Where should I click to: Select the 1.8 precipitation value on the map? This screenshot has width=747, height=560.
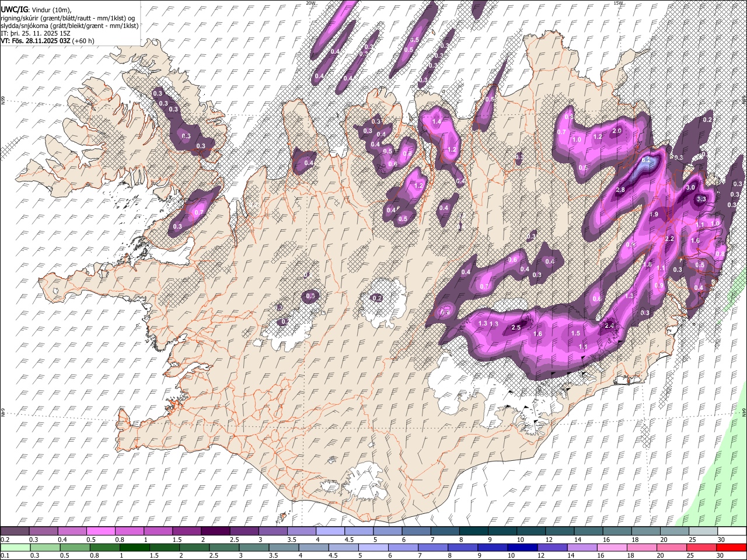click(x=647, y=264)
